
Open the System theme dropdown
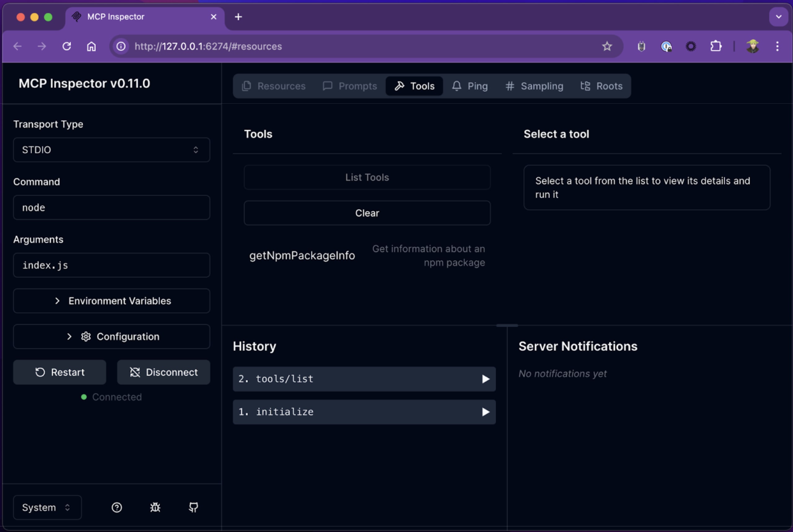pyautogui.click(x=47, y=508)
